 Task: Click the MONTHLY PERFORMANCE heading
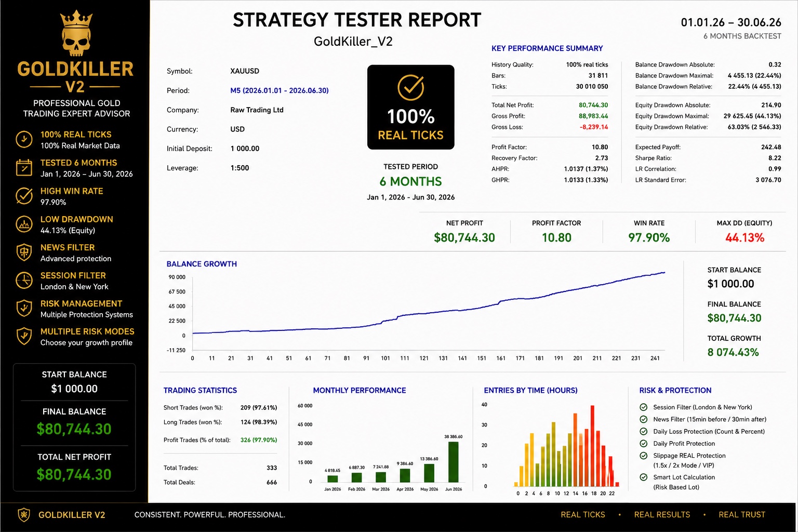pyautogui.click(x=360, y=391)
